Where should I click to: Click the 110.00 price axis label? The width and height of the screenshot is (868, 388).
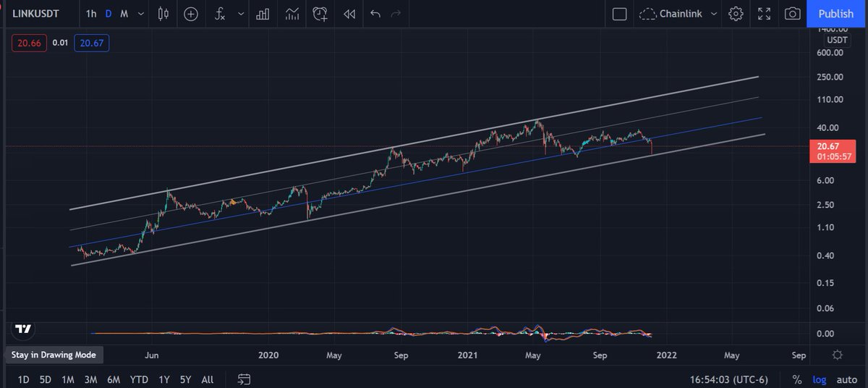tap(830, 99)
